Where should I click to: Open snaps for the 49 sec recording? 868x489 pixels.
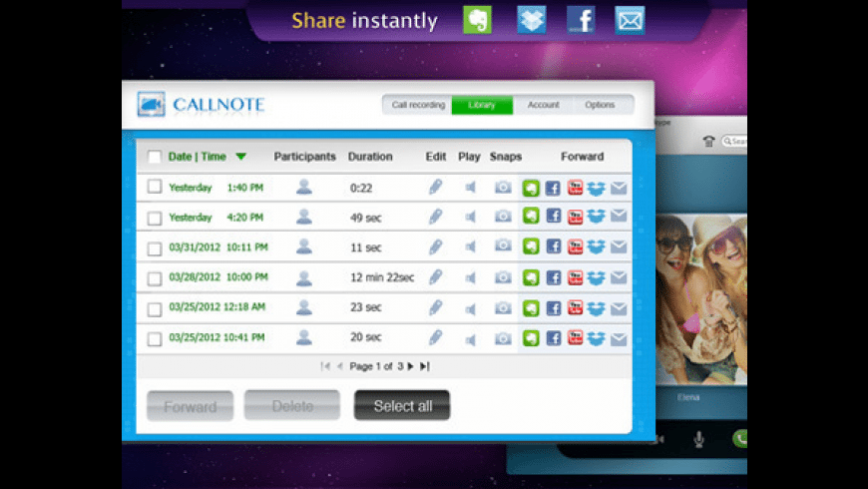click(x=503, y=216)
